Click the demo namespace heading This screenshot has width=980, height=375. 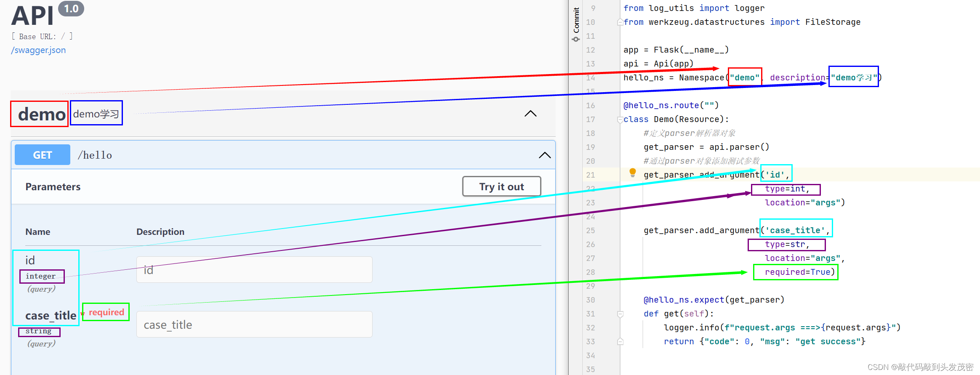pyautogui.click(x=42, y=114)
